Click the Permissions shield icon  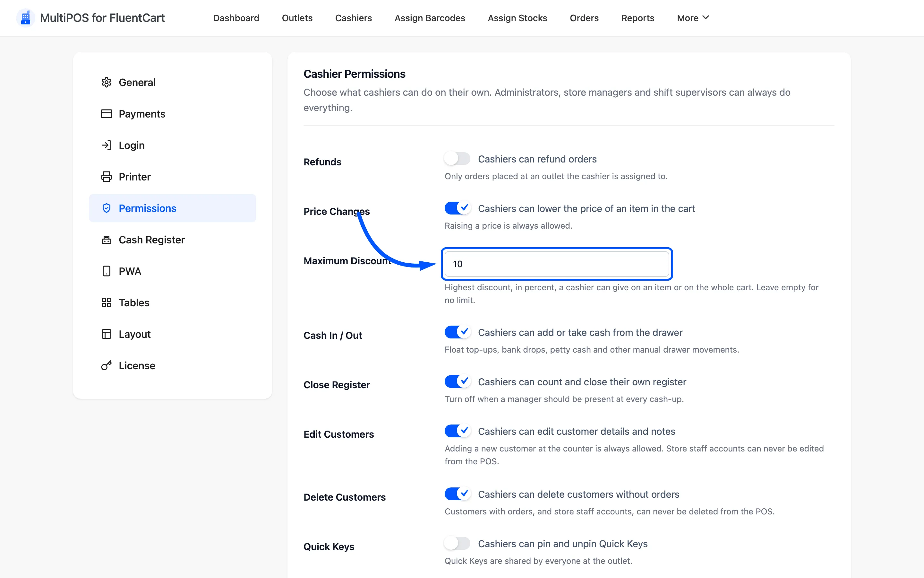click(x=106, y=208)
